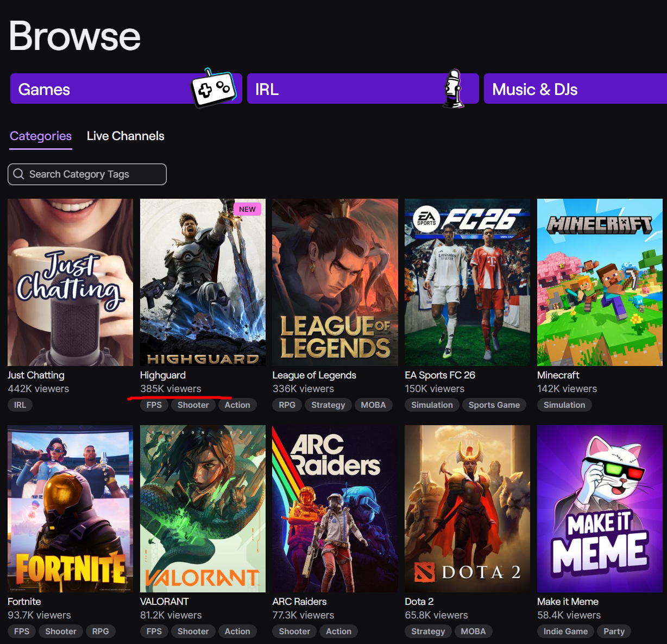Open the Make it Meme cover art
The width and height of the screenshot is (667, 644).
[x=600, y=508]
